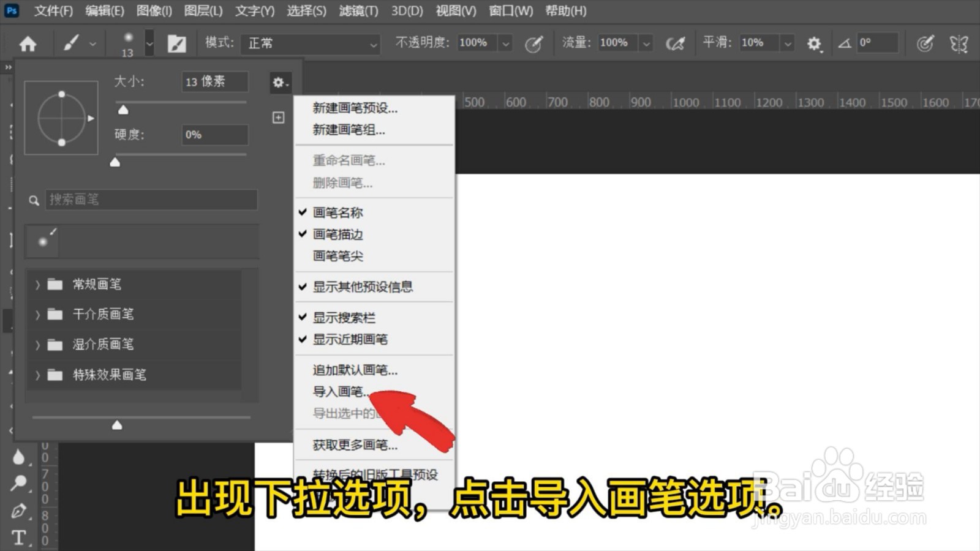980x551 pixels.
Task: Open the 文件(F) menu
Action: click(x=53, y=11)
